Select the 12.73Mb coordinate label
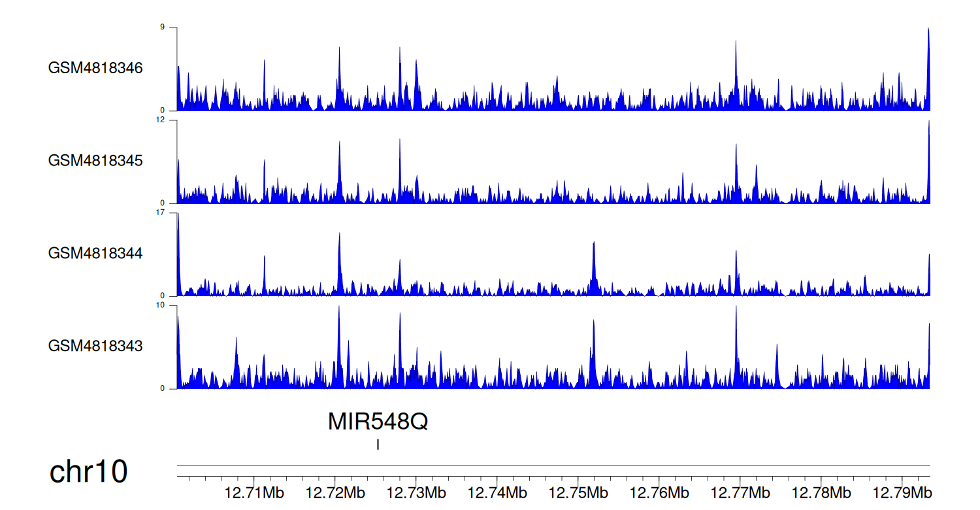The width and height of the screenshot is (980, 510). point(417,492)
